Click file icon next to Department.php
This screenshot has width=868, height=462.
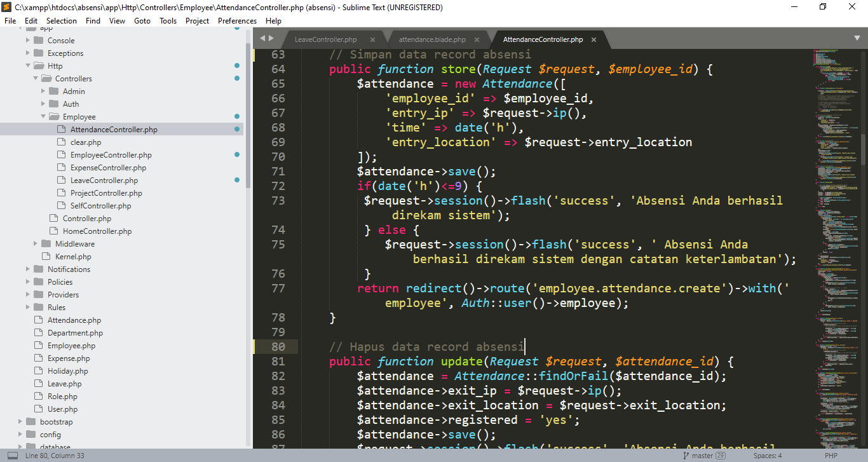[x=39, y=332]
